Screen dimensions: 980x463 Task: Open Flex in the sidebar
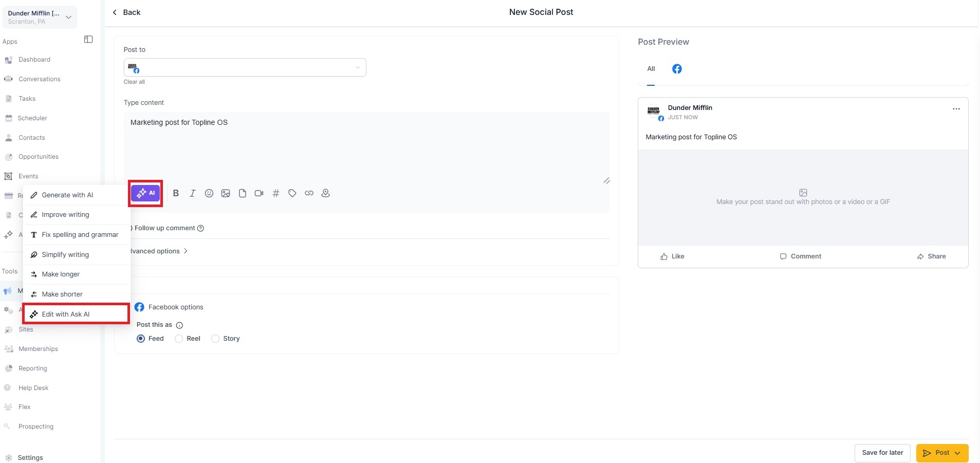pos(25,407)
